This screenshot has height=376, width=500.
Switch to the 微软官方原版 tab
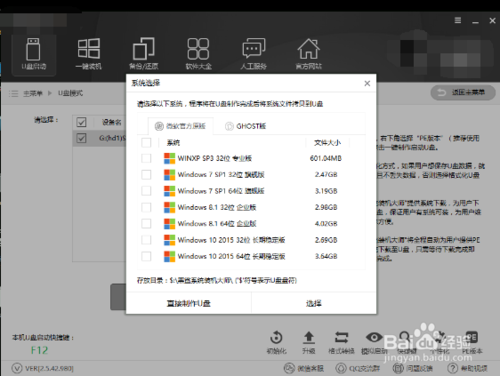[x=180, y=126]
